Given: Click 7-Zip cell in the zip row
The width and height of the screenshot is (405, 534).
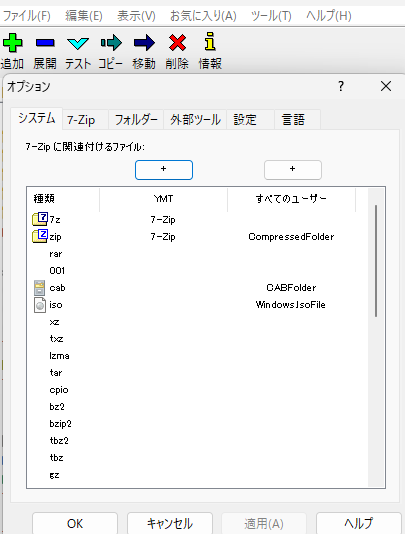Looking at the screenshot, I should [163, 237].
